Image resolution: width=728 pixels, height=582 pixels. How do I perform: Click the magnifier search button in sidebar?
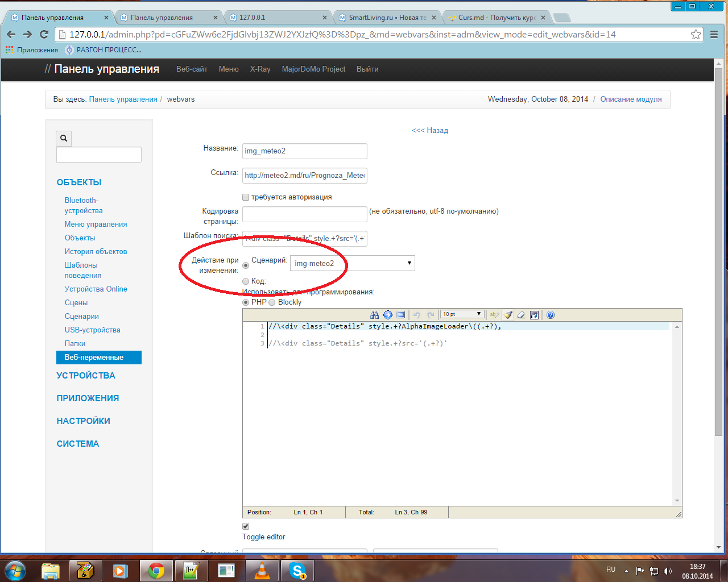pyautogui.click(x=64, y=138)
